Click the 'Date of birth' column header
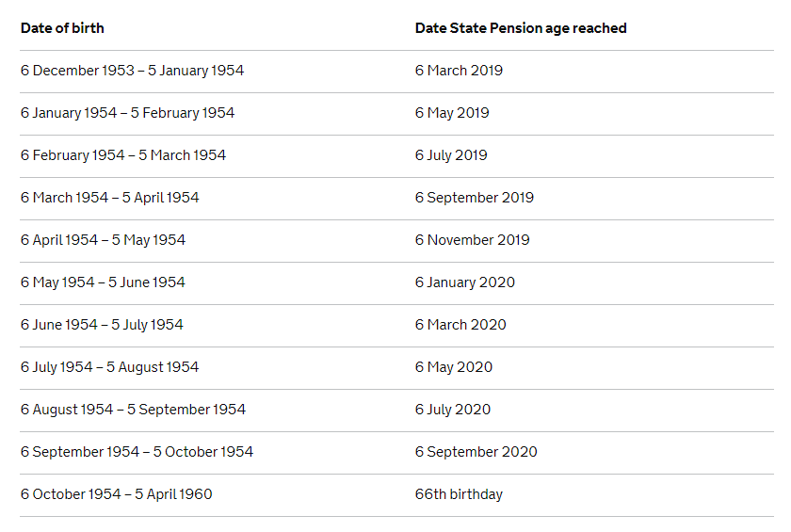This screenshot has height=532, width=791. (62, 28)
